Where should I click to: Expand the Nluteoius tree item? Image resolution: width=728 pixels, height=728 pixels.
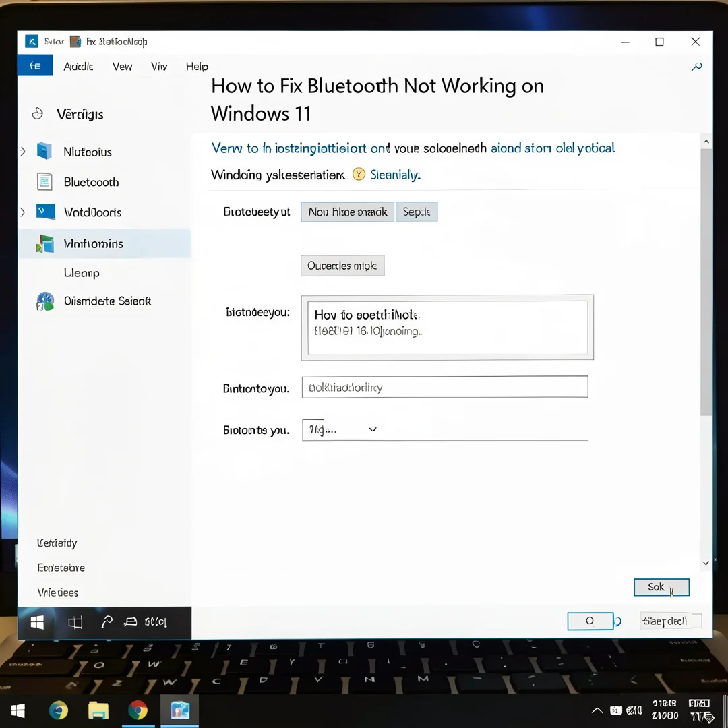click(x=22, y=152)
